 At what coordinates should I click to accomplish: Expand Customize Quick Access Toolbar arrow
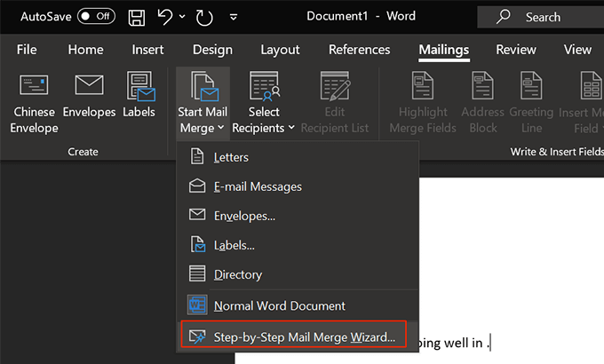point(233,17)
